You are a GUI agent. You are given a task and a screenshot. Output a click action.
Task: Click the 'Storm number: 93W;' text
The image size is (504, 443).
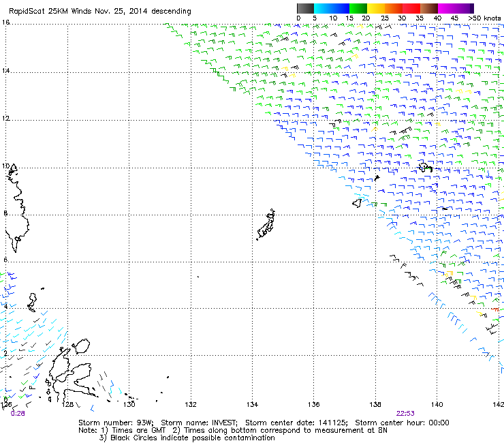tap(116, 423)
